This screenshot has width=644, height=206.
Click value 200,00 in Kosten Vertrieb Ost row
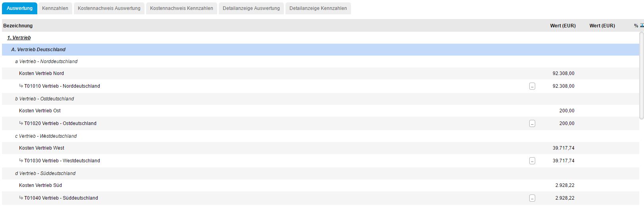pyautogui.click(x=567, y=111)
